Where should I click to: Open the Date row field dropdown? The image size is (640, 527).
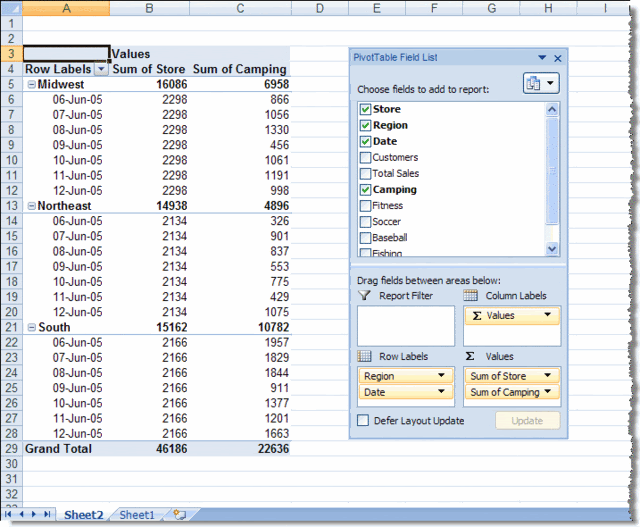(x=441, y=391)
